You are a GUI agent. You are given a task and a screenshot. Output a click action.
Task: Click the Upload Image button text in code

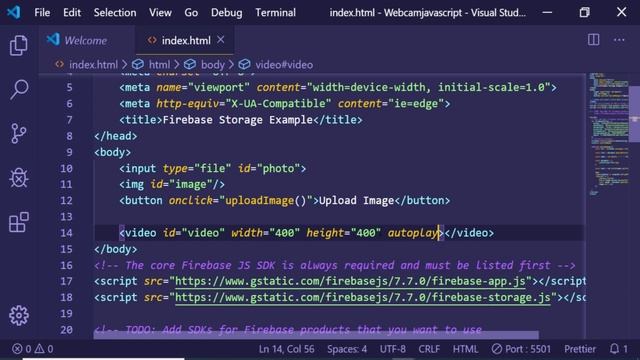[x=356, y=201]
